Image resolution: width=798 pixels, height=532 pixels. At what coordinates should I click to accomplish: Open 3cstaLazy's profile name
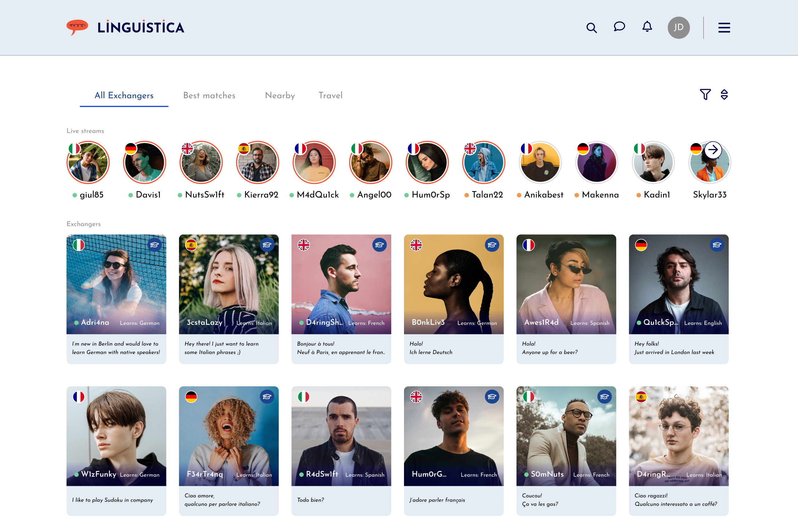[204, 323]
